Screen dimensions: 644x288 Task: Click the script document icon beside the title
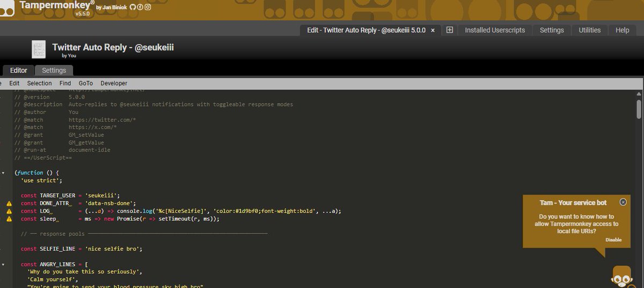point(39,49)
